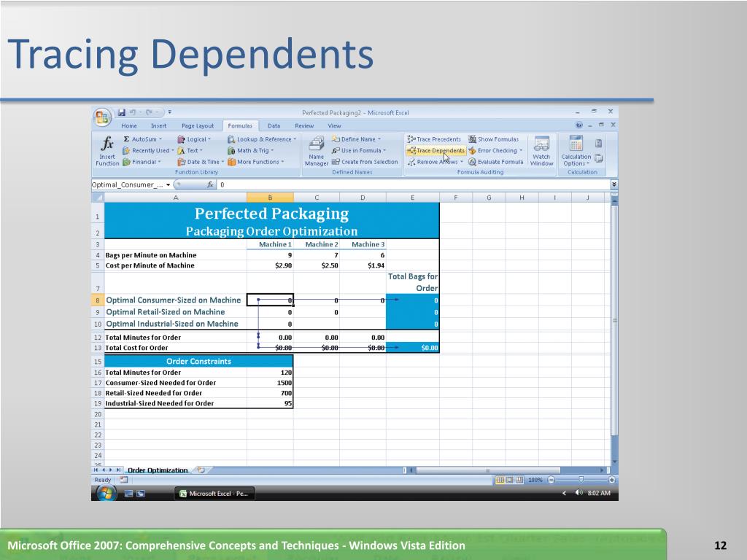Toggle Show Formulas
This screenshot has width=747, height=560.
pos(494,139)
